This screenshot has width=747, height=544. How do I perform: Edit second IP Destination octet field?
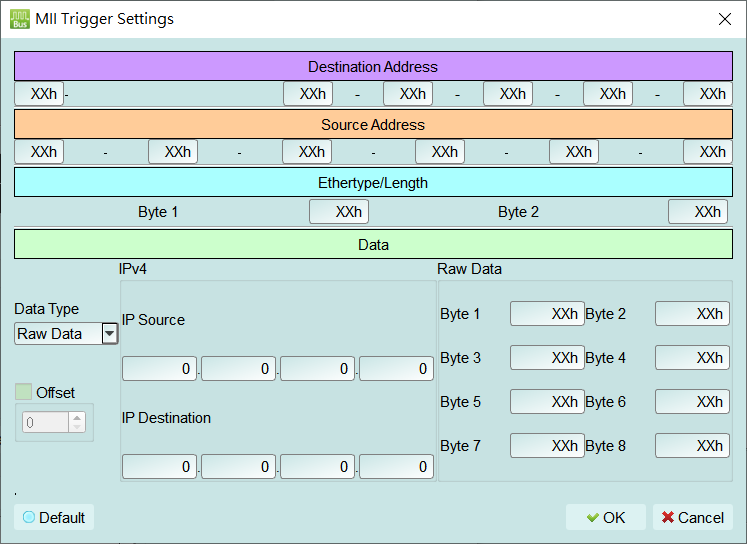pyautogui.click(x=238, y=466)
